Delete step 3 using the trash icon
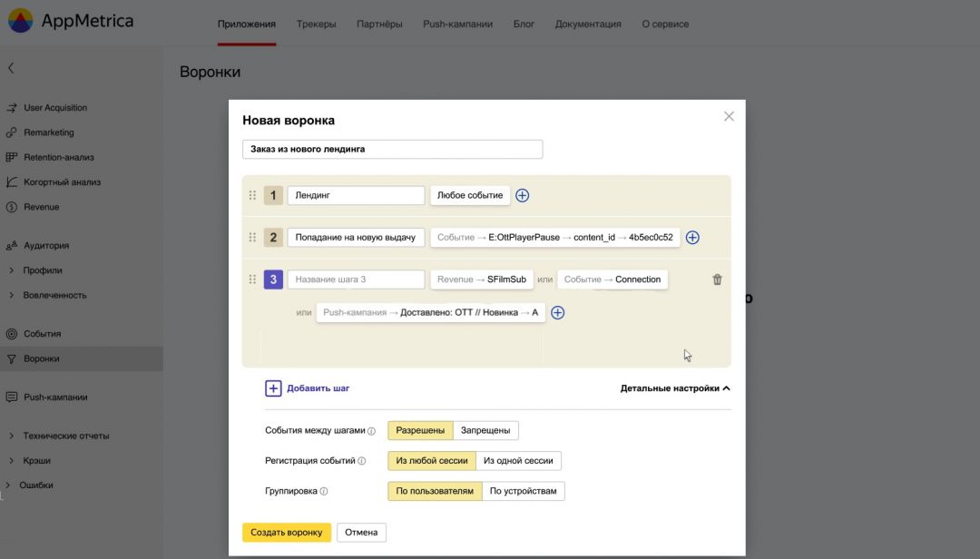Viewport: 980px width, 559px height. click(717, 279)
